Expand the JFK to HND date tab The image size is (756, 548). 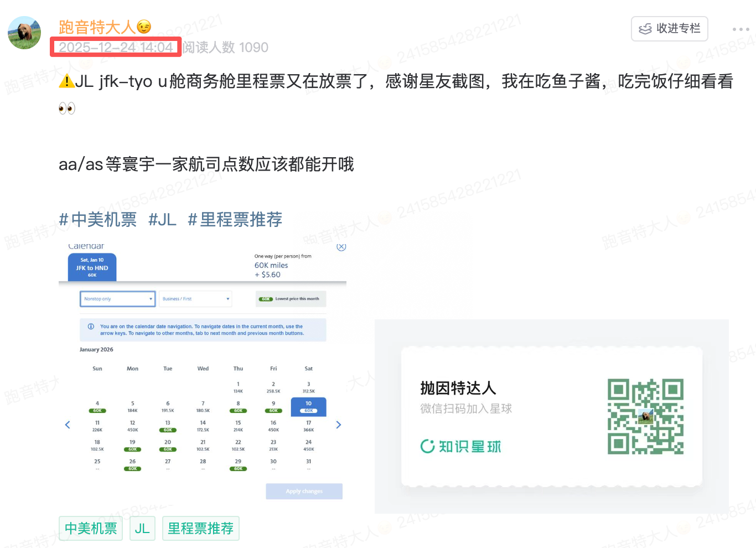(91, 267)
